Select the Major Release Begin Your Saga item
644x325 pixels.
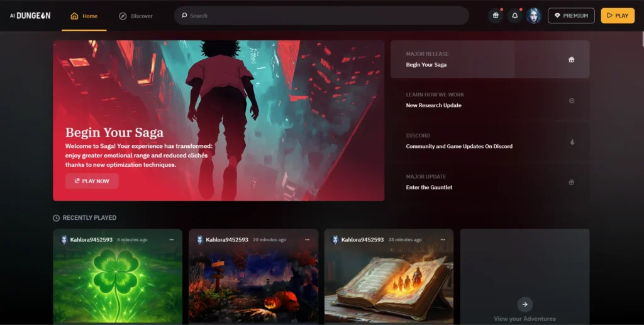(x=490, y=59)
